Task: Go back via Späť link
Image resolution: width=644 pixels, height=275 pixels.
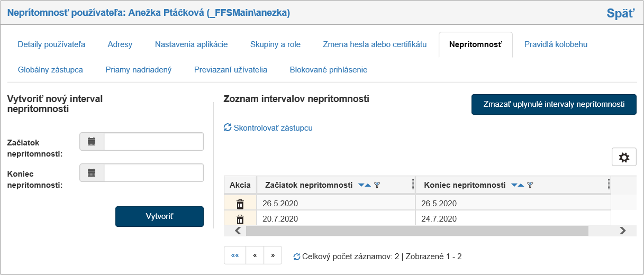Action: pyautogui.click(x=620, y=14)
